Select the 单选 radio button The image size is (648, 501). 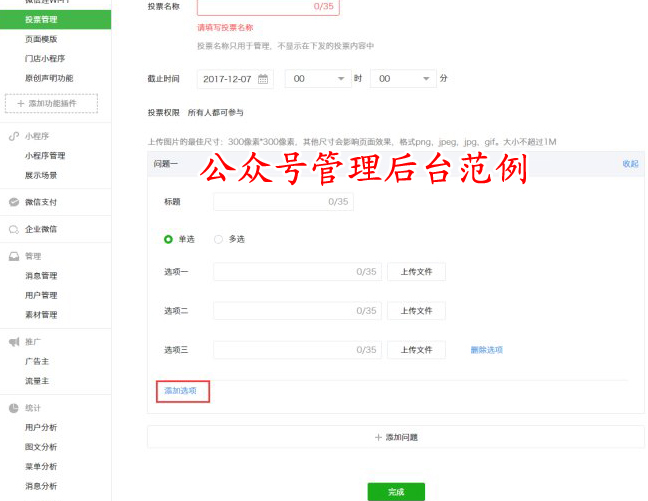168,239
